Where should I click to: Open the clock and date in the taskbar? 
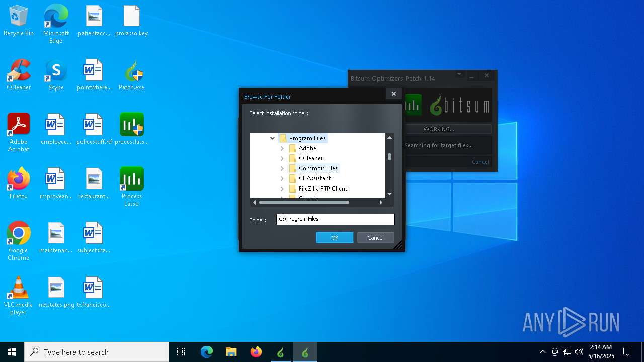601,352
